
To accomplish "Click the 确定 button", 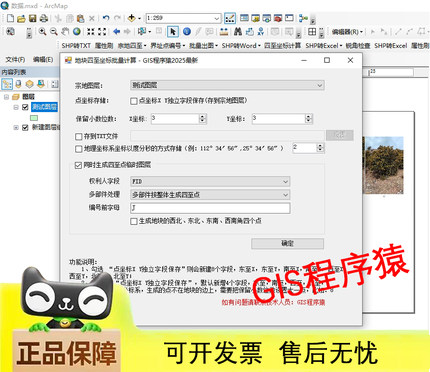I will (x=287, y=244).
